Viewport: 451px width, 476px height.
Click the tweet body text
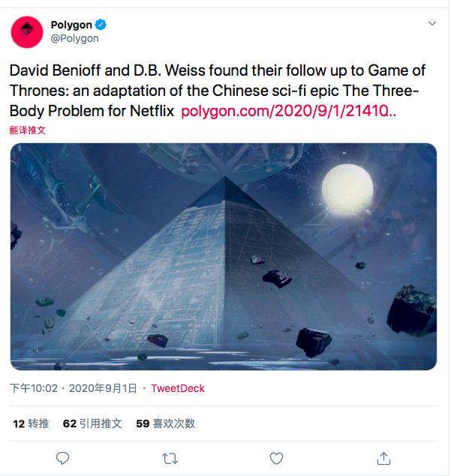point(218,91)
